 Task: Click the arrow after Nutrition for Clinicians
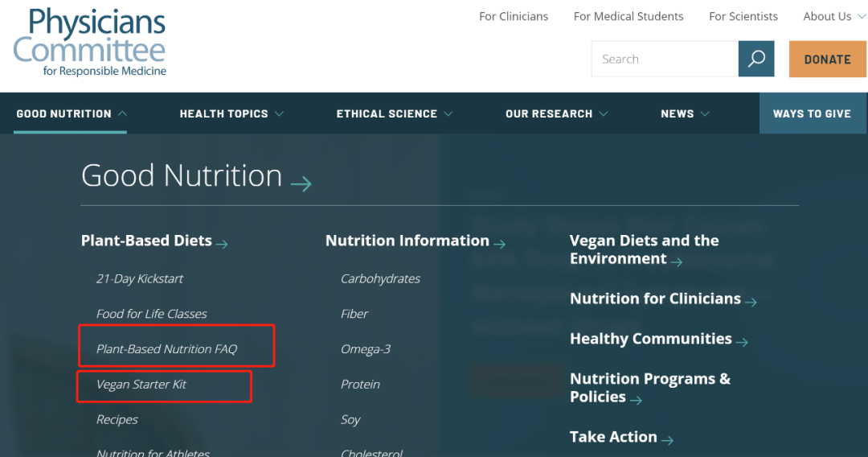[751, 302]
